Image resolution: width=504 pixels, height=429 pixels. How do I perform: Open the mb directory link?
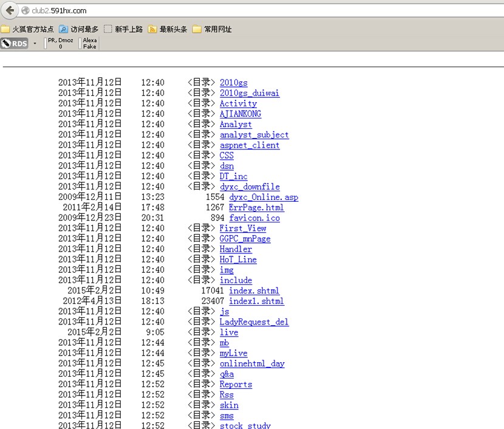[x=224, y=343]
